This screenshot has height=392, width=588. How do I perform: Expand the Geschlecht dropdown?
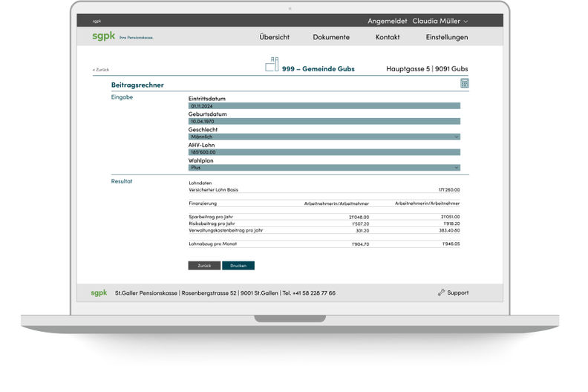click(x=324, y=137)
